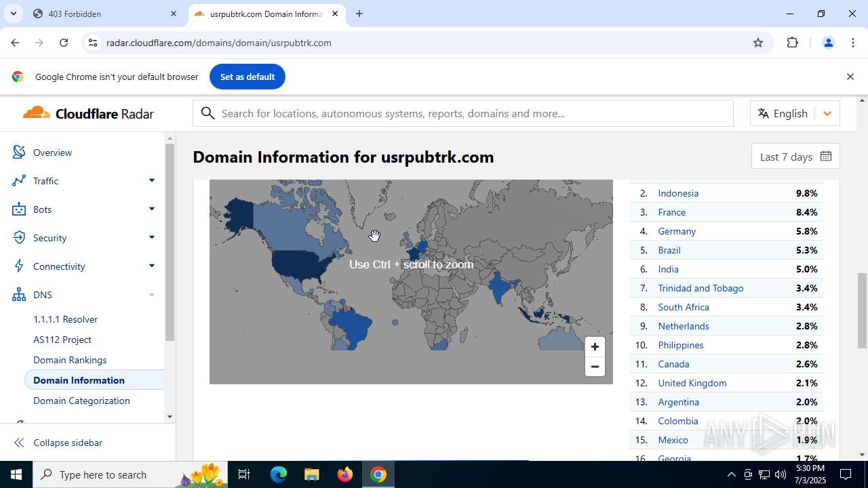868x488 pixels.
Task: Click the DNS network icon
Action: (19, 295)
